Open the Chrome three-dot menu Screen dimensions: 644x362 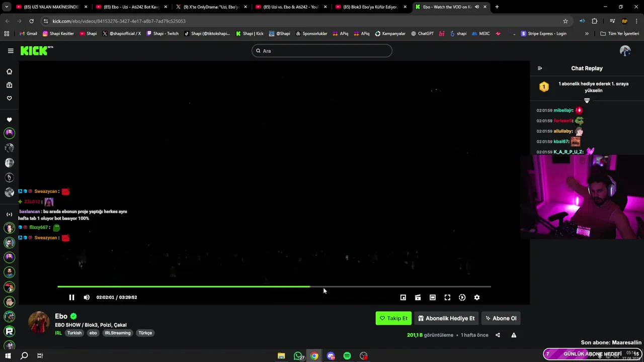point(637,21)
